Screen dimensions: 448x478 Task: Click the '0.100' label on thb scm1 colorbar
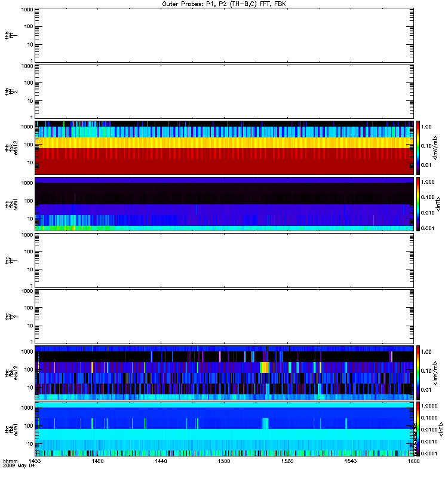point(428,197)
